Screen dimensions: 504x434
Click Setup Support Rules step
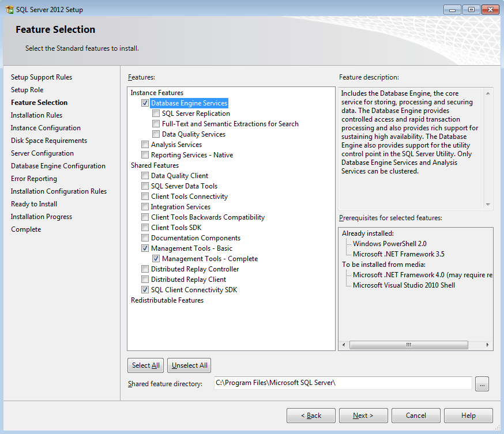pos(42,77)
